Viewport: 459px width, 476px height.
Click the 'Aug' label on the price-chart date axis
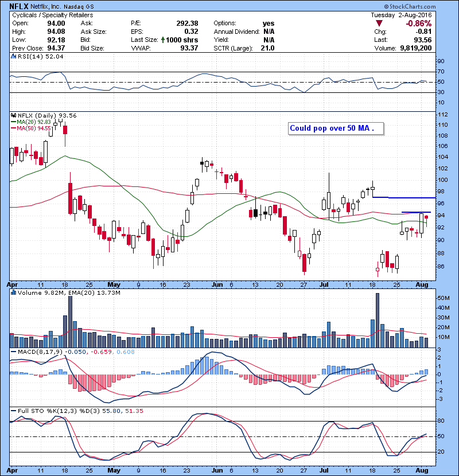[x=422, y=285]
